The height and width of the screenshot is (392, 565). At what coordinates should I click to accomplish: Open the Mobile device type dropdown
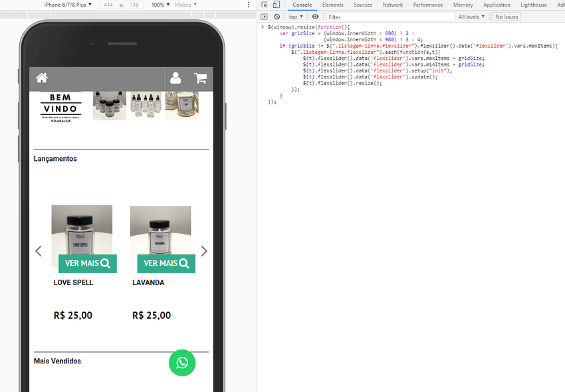pyautogui.click(x=185, y=5)
